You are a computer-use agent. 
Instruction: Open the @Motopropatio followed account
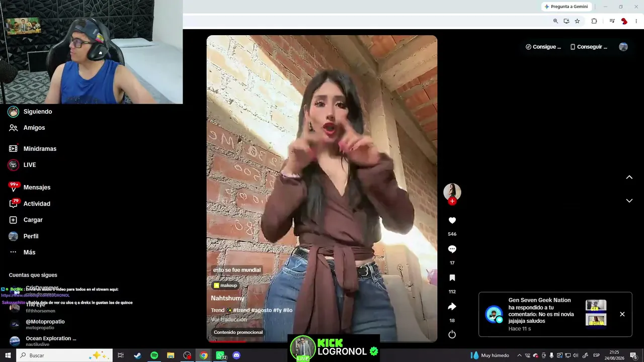[37, 324]
